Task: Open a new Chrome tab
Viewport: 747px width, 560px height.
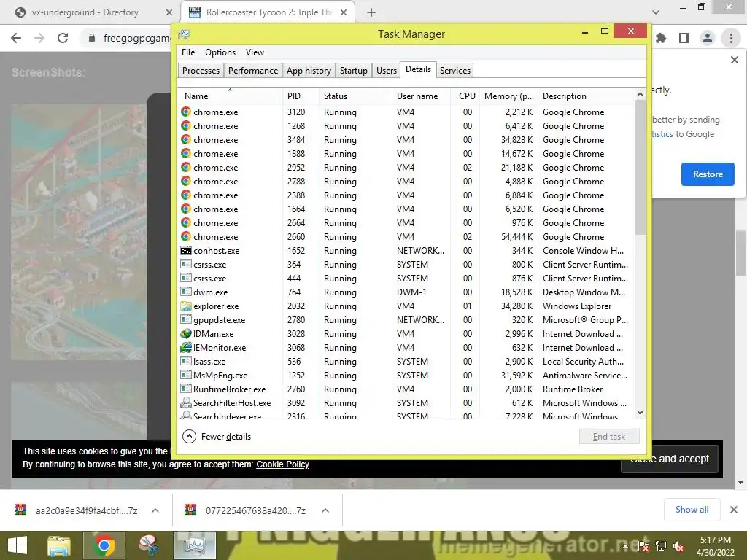Action: (371, 12)
